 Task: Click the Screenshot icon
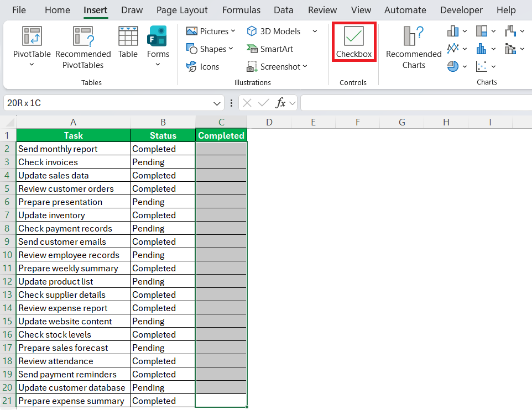click(252, 66)
